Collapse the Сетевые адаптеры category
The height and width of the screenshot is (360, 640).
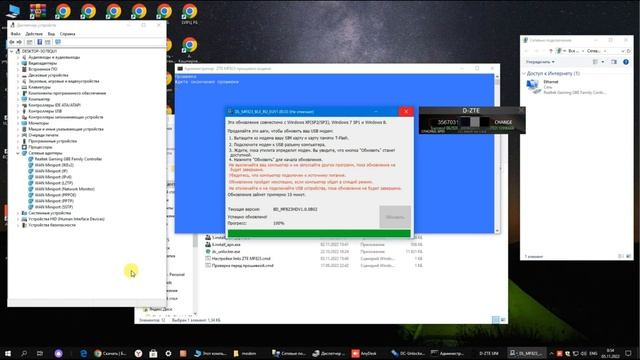click(18, 153)
